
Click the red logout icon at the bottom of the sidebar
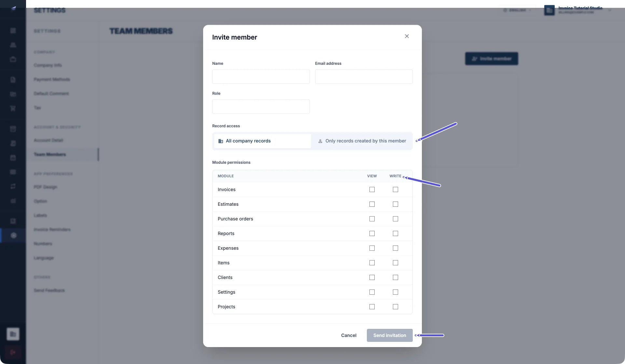click(13, 352)
